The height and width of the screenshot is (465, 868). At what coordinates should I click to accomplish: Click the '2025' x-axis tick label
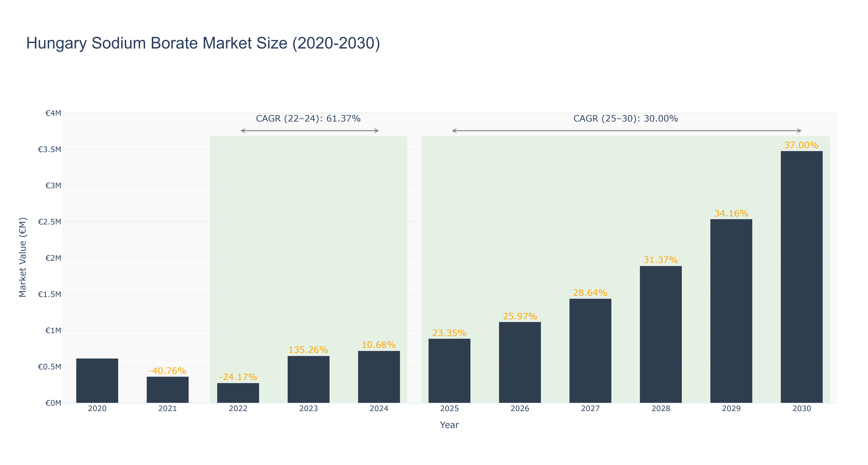[x=449, y=409]
